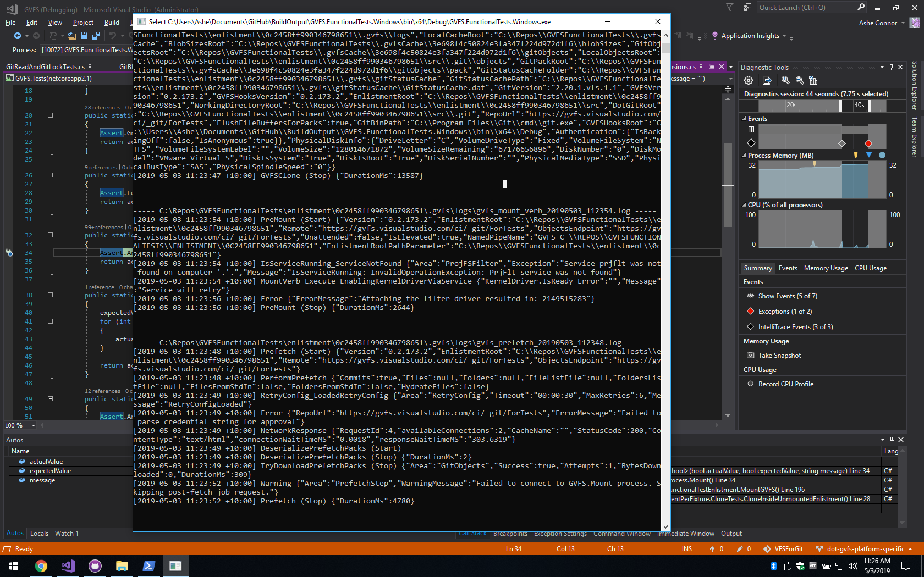Click the Save All toolbar icon

tap(96, 36)
